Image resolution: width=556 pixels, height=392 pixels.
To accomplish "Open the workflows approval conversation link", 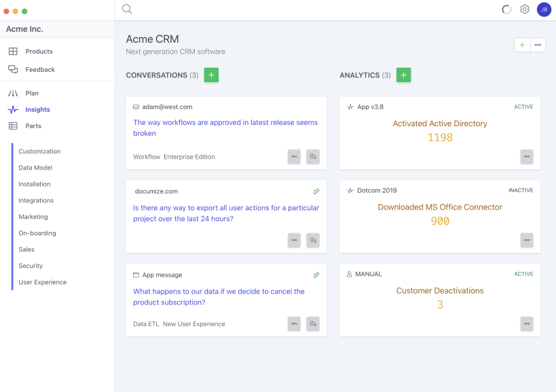I will tap(225, 128).
